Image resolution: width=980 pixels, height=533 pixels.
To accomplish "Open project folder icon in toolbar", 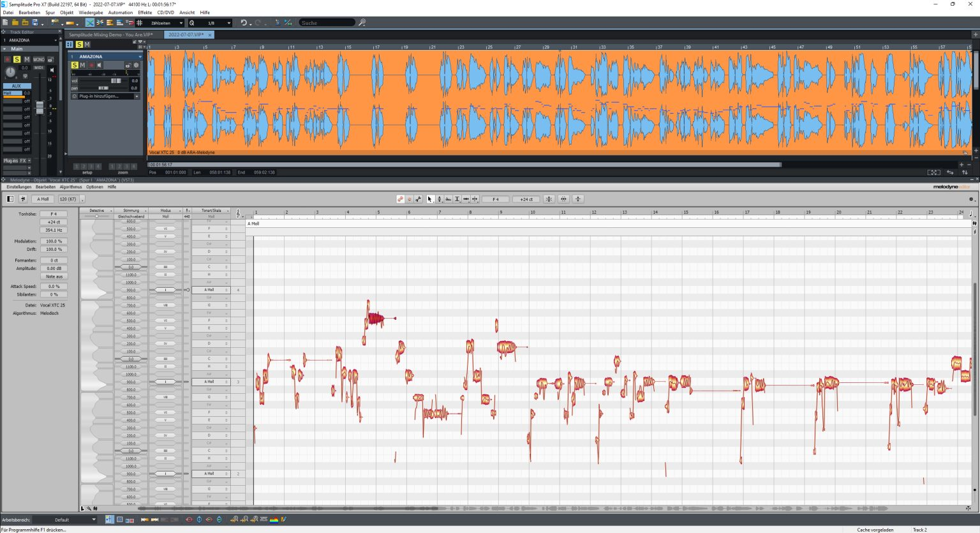I will 15,22.
